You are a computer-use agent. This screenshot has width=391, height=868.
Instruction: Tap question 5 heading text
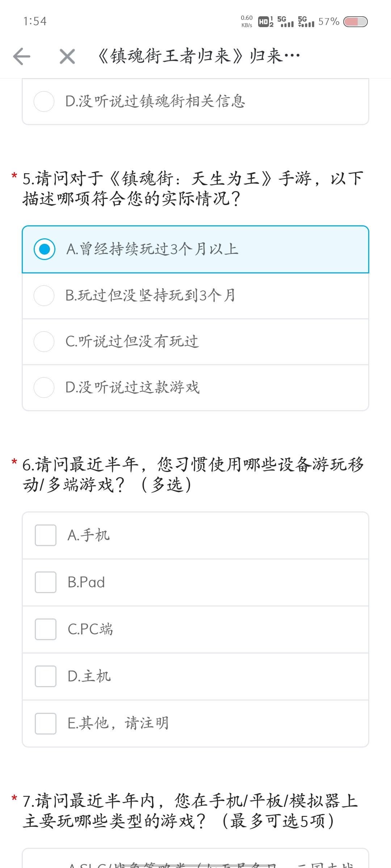tap(193, 188)
